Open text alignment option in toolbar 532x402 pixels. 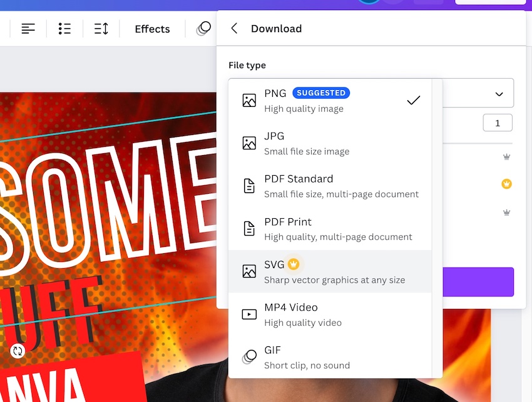click(x=28, y=29)
